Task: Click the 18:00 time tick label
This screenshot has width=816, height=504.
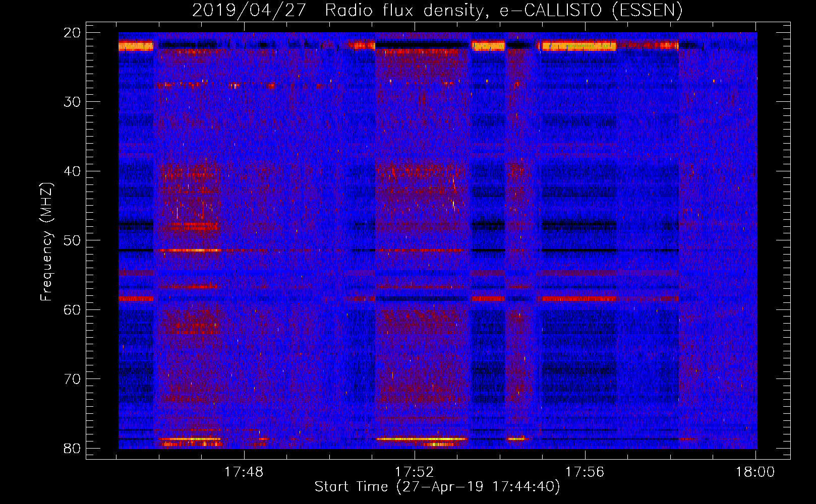Action: (755, 472)
